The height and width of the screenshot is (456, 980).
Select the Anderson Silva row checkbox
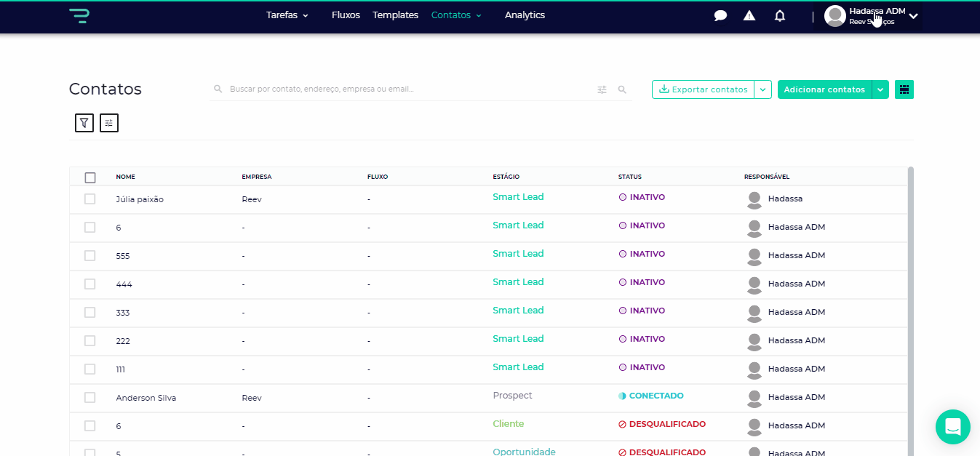point(90,398)
